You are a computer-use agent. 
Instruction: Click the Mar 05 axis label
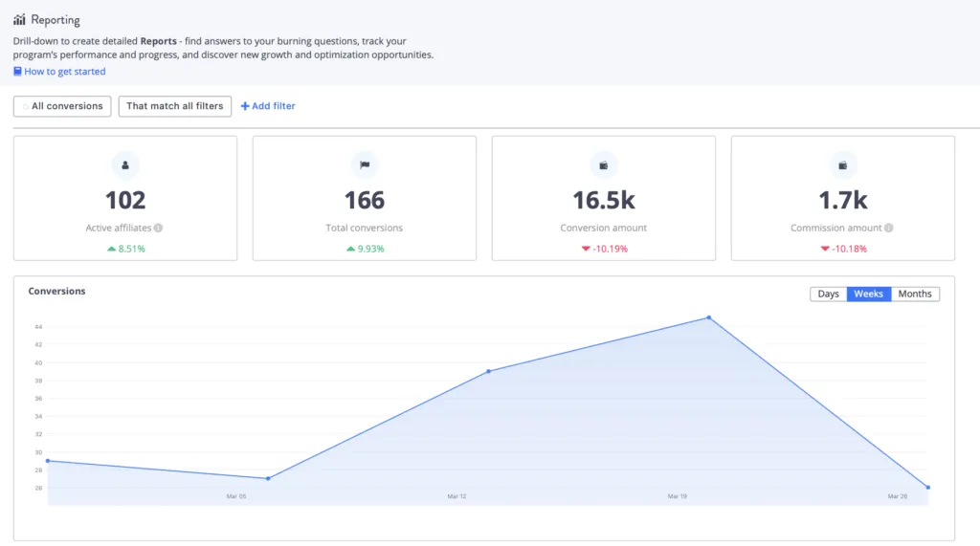tap(236, 496)
